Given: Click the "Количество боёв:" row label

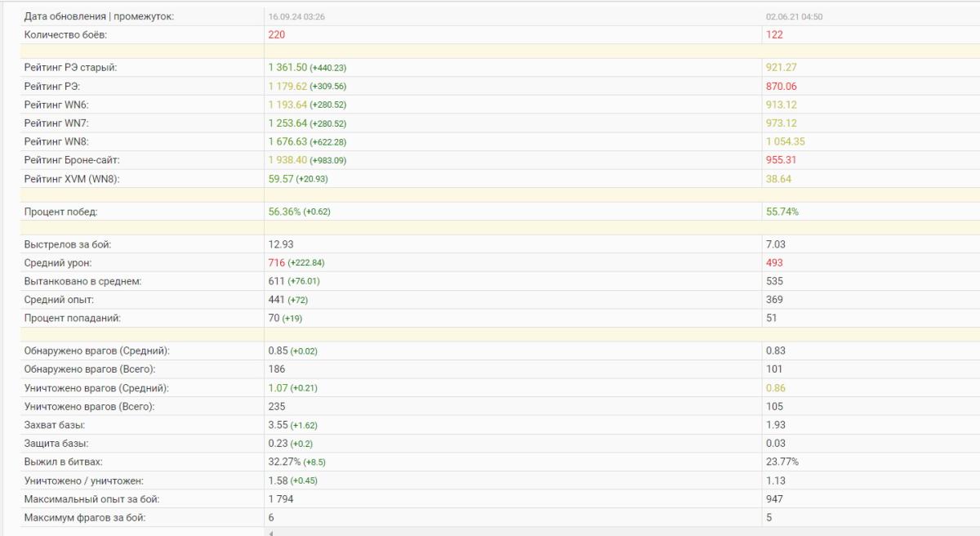Looking at the screenshot, I should click(x=65, y=35).
